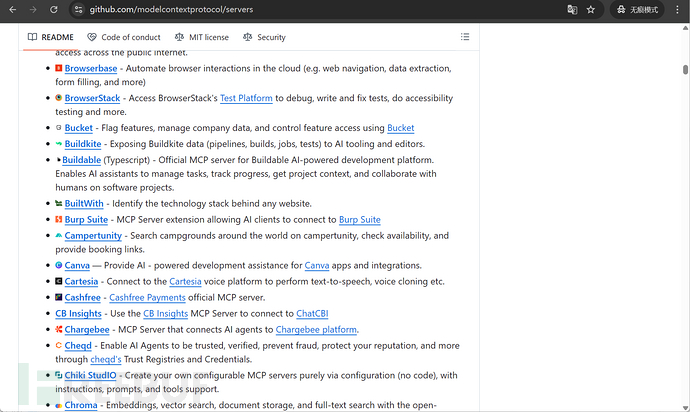Open the Cheqd link
Screen dimensions: 690x412
click(x=78, y=346)
